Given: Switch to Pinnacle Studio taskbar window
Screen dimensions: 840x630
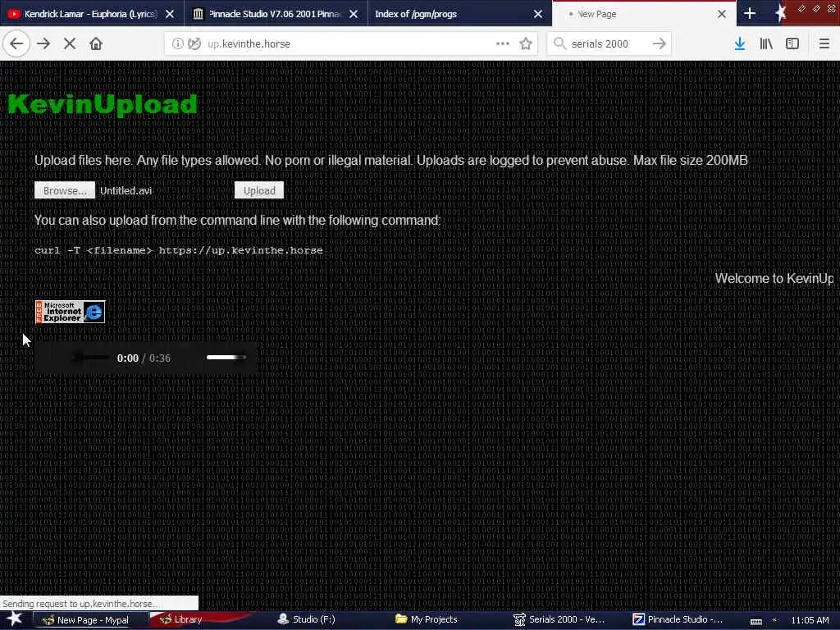Looking at the screenshot, I should [678, 620].
